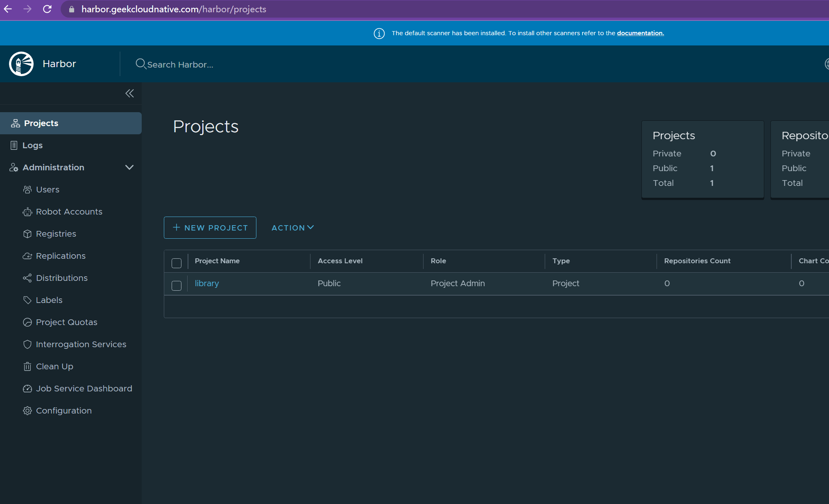Check the library project row checkbox

[177, 285]
